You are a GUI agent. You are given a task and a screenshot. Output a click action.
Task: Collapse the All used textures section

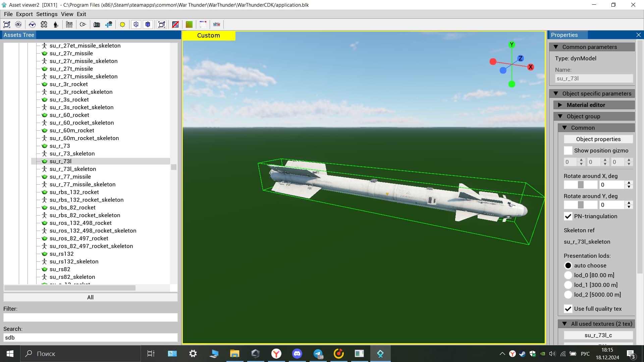[596, 324]
